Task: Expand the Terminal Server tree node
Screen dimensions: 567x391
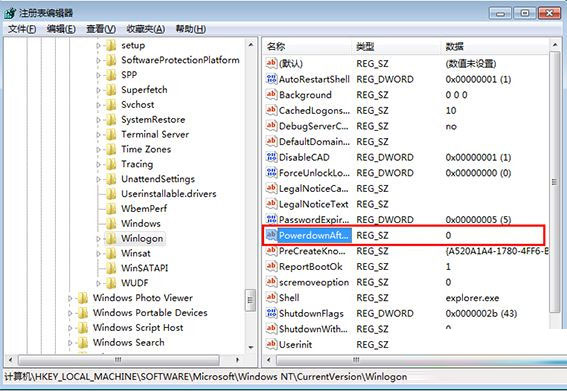Action: [x=98, y=135]
